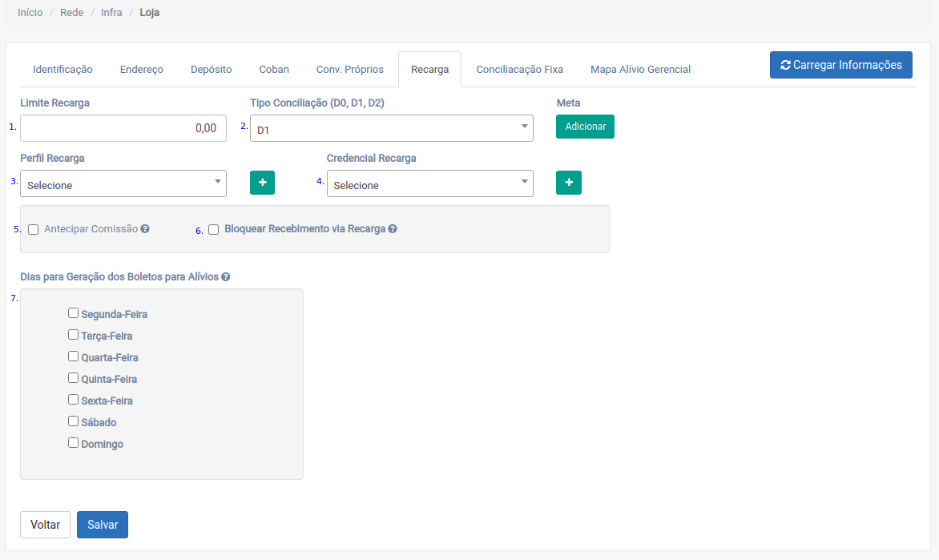Check Bloquear Recebimento via Recarga
The image size is (939, 560).
[214, 230]
